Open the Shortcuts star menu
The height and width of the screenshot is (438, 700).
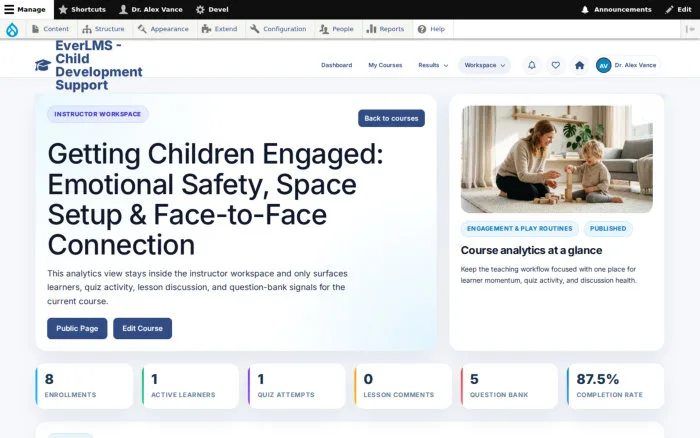tap(82, 9)
